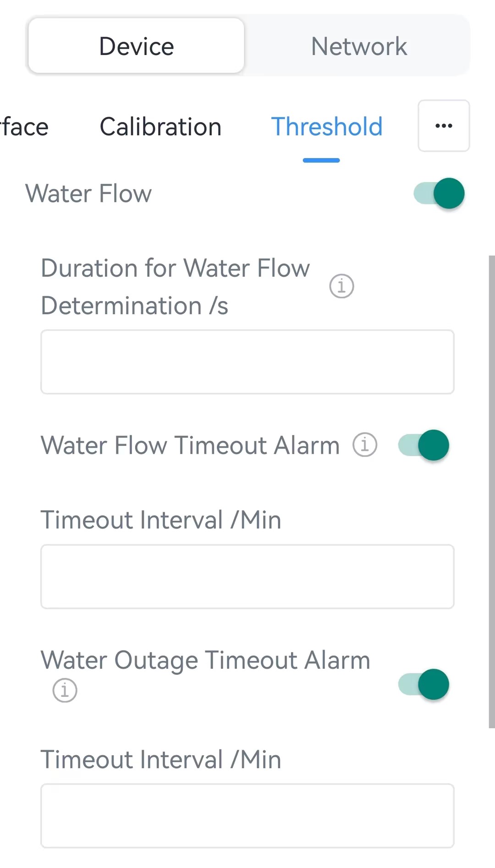
Task: Click the vertical scrollbar on the right edge
Action: click(x=492, y=491)
